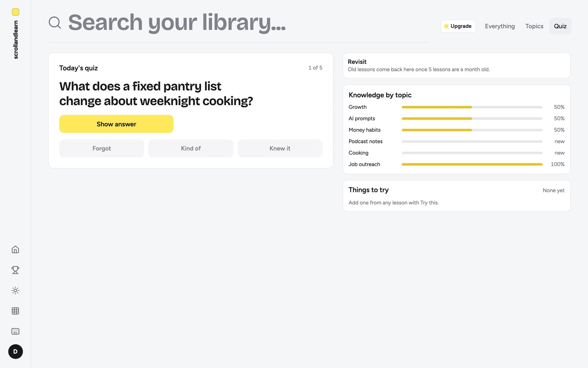Mark the question as Forgot
The width and height of the screenshot is (588, 368).
[102, 149]
